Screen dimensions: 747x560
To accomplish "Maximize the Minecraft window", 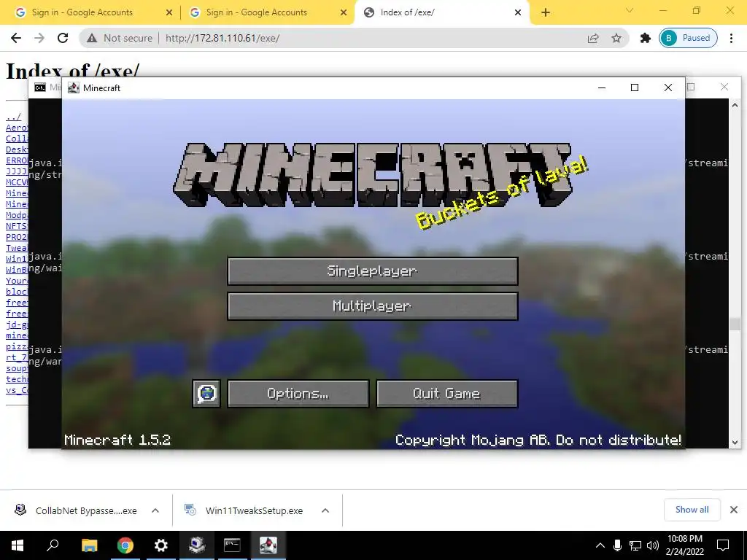I will [x=635, y=87].
